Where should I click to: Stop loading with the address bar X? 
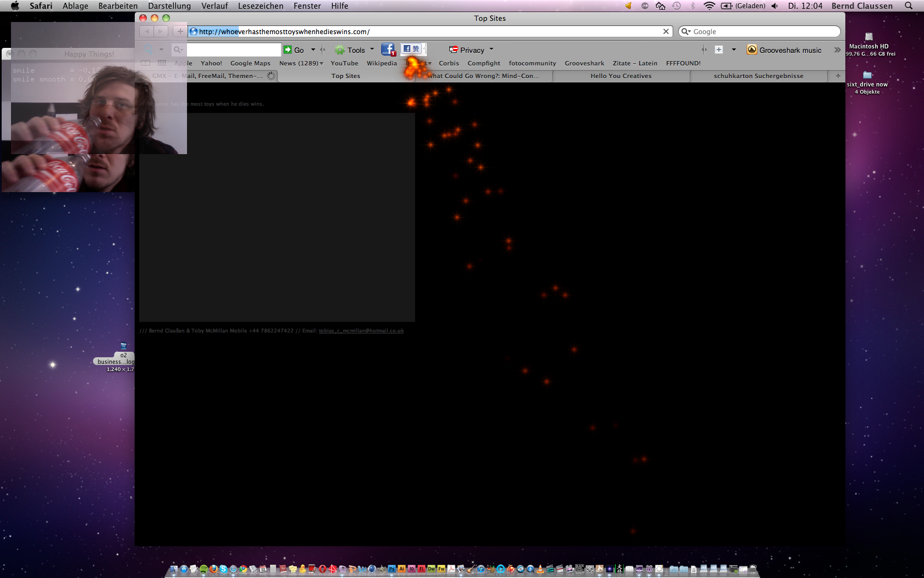[x=666, y=31]
